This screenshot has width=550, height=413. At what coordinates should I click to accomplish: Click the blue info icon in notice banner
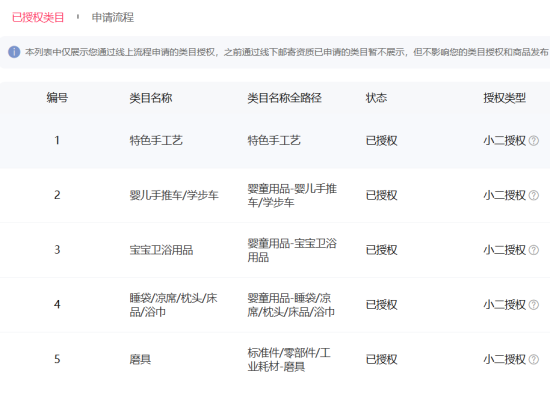point(14,52)
